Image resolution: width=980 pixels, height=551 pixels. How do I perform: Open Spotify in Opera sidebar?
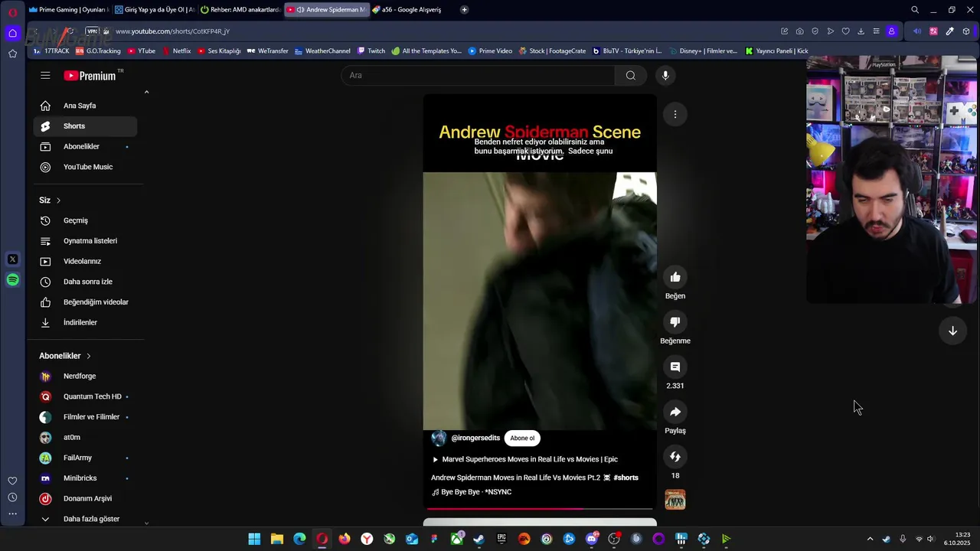[x=12, y=280]
